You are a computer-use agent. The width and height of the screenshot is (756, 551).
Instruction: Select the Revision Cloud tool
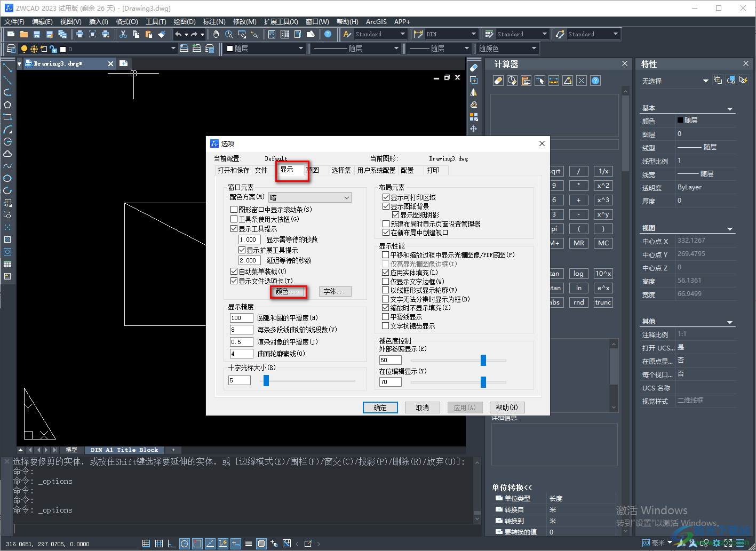[x=7, y=154]
